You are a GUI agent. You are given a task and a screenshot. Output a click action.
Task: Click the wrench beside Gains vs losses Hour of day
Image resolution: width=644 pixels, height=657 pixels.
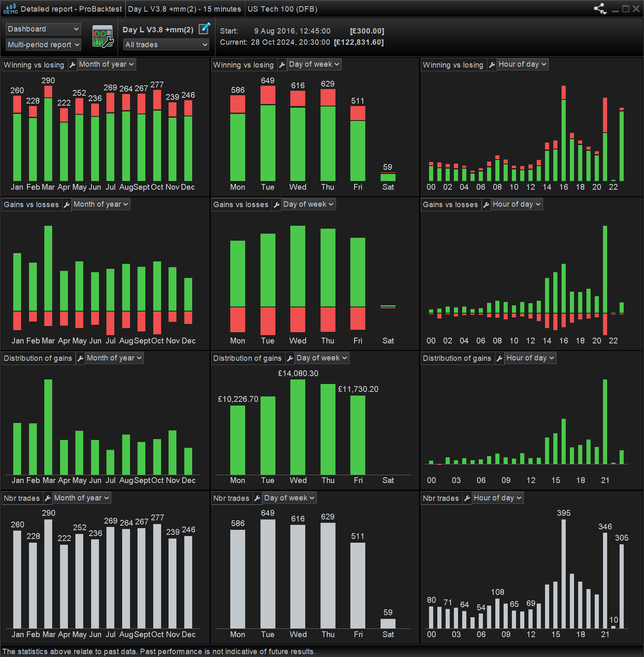(x=486, y=205)
